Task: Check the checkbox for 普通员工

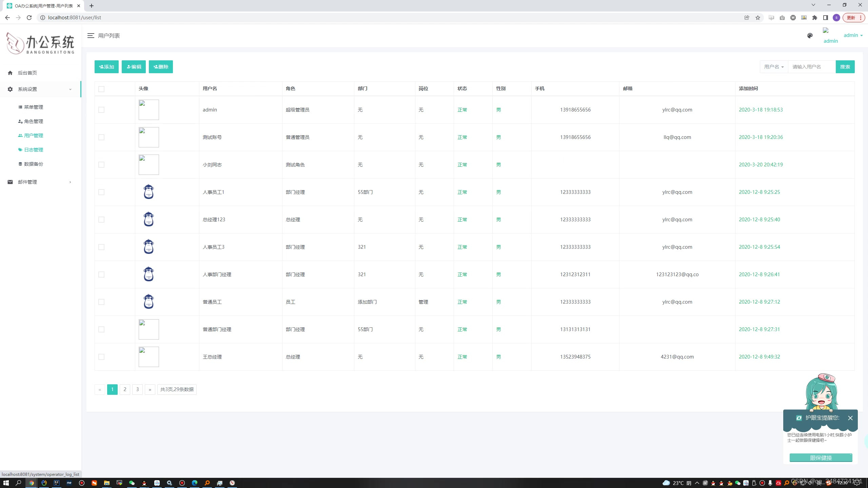Action: [x=101, y=302]
